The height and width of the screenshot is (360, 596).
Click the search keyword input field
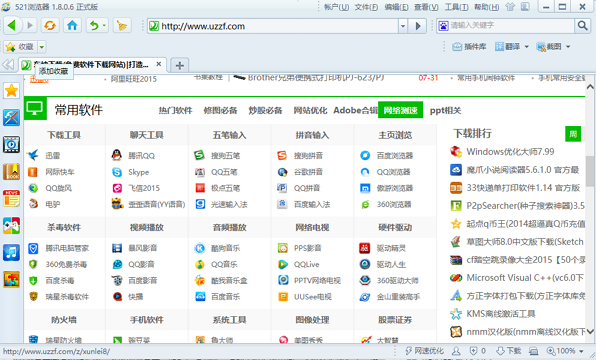coord(511,25)
